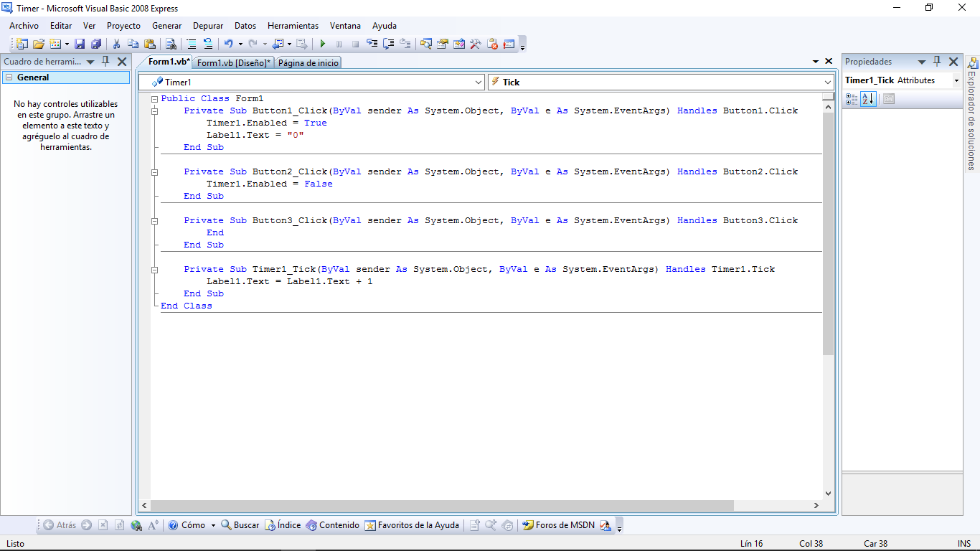980x551 pixels.
Task: Toggle auto-hide pin on Toolbox panel
Action: [x=105, y=62]
